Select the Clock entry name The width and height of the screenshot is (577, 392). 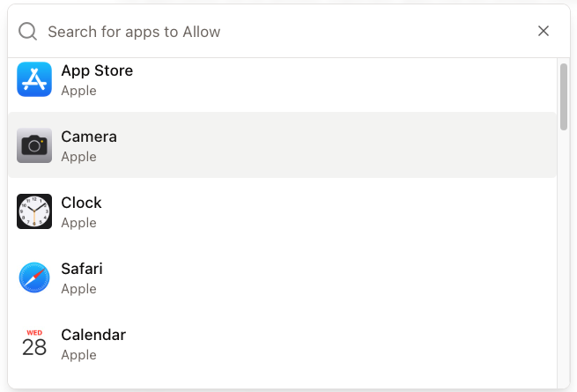(81, 203)
